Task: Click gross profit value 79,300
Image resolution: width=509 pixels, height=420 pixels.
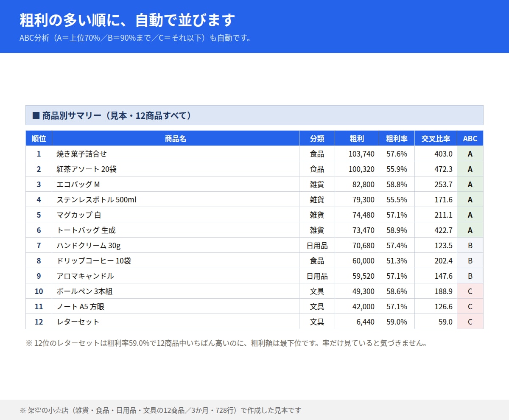Action: pos(357,199)
